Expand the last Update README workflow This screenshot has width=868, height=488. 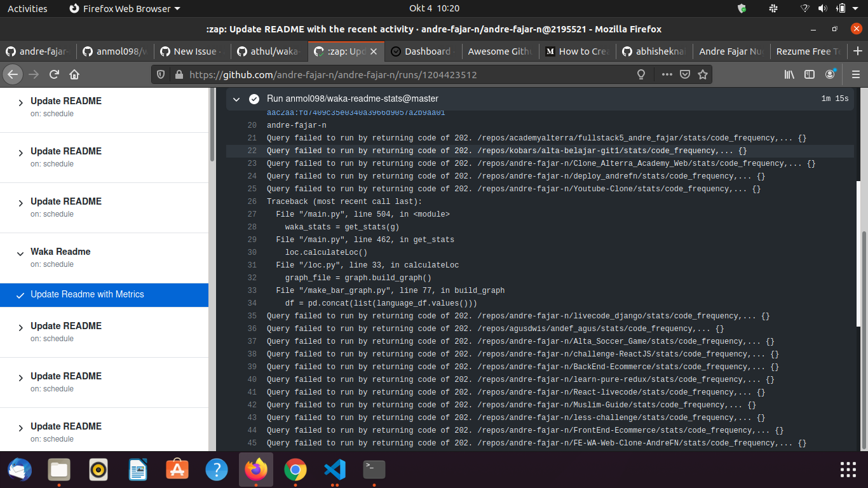[20, 428]
